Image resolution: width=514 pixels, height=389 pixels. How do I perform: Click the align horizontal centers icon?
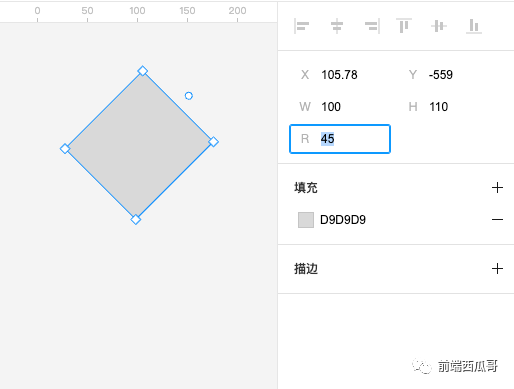click(x=337, y=26)
